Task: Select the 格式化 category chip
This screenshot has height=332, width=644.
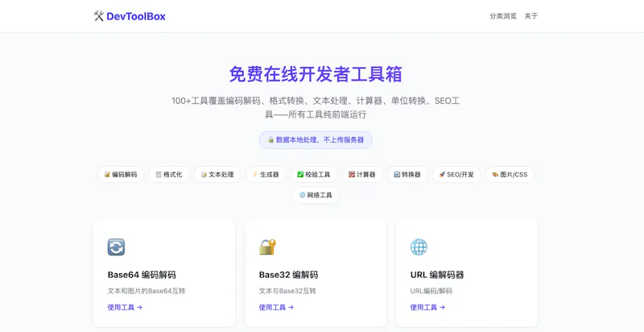Action: 169,174
